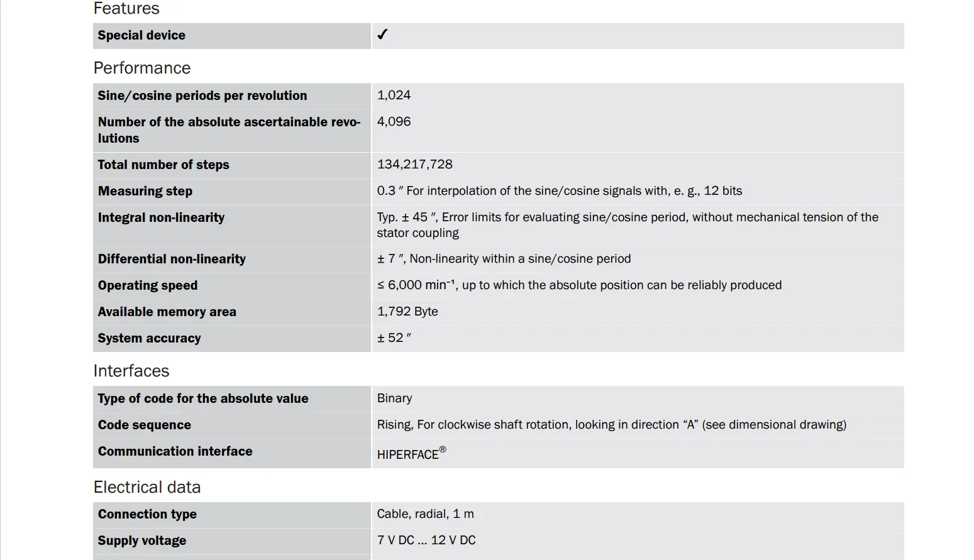
Task: Select the Performance section heading
Action: coord(142,68)
